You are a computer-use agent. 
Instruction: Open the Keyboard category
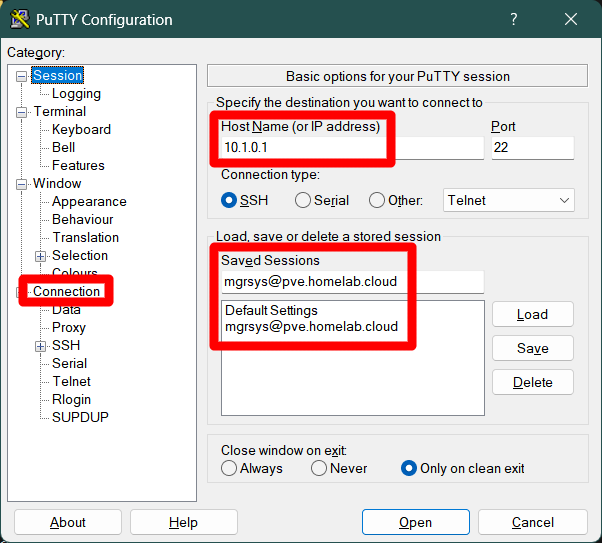coord(81,129)
